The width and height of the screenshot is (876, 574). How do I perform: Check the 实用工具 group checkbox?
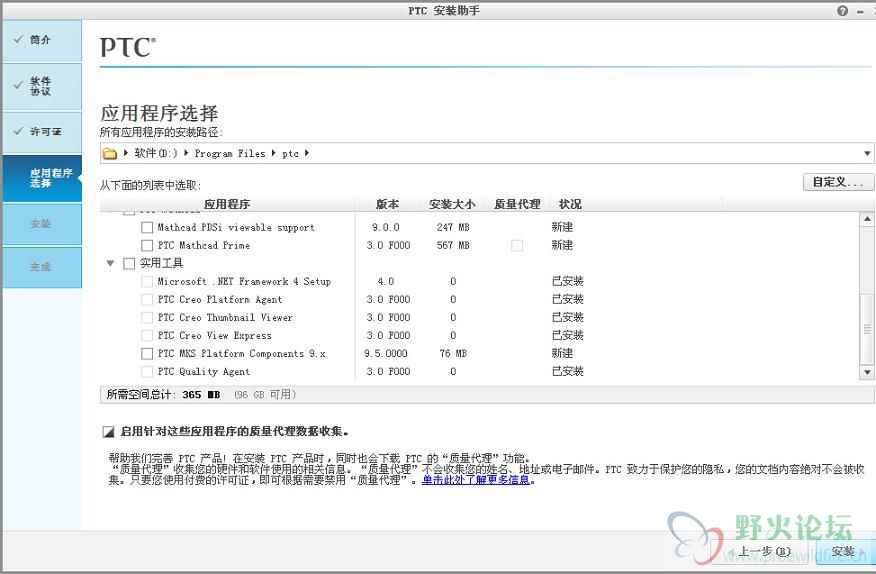click(x=129, y=263)
